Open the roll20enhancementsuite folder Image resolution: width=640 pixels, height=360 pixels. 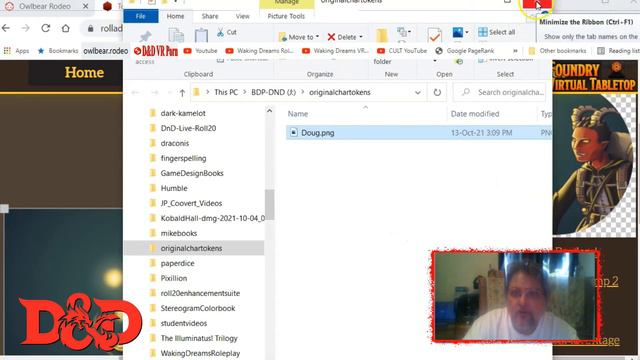coord(200,293)
